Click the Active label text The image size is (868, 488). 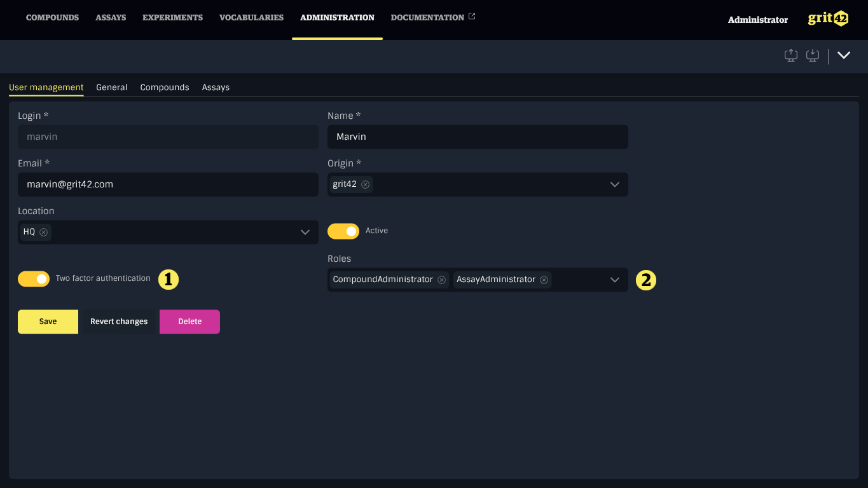[376, 231]
